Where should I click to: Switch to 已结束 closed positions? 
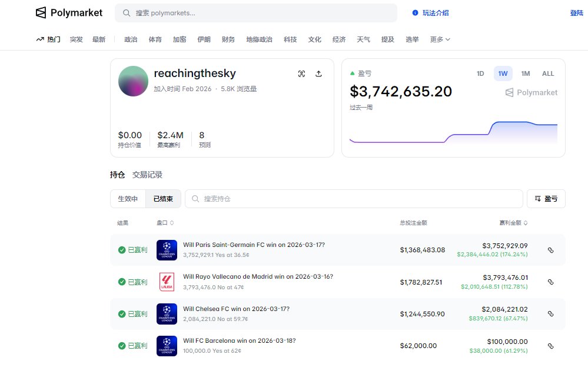tap(163, 199)
